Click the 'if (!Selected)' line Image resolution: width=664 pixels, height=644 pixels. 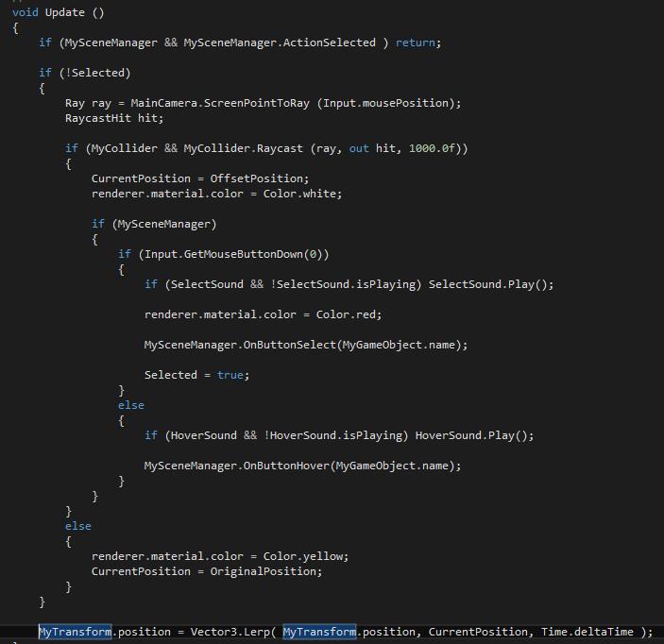(x=85, y=73)
